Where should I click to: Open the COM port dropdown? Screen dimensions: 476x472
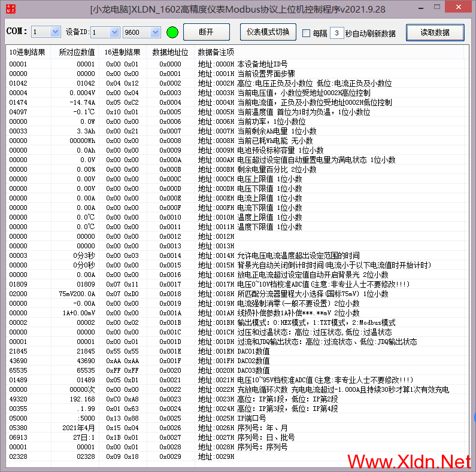(55, 32)
